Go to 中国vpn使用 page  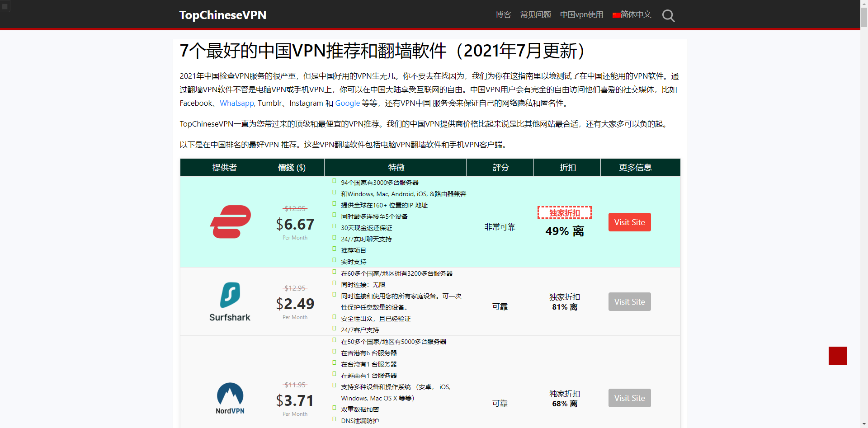tap(581, 14)
